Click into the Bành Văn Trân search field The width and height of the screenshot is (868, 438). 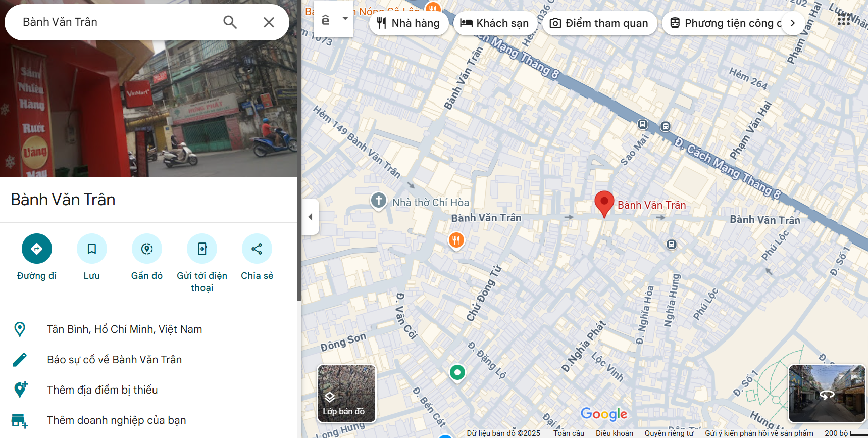click(x=116, y=22)
